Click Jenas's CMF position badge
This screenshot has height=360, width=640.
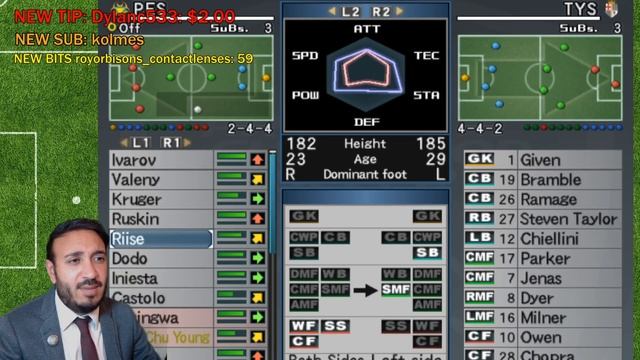[480, 278]
